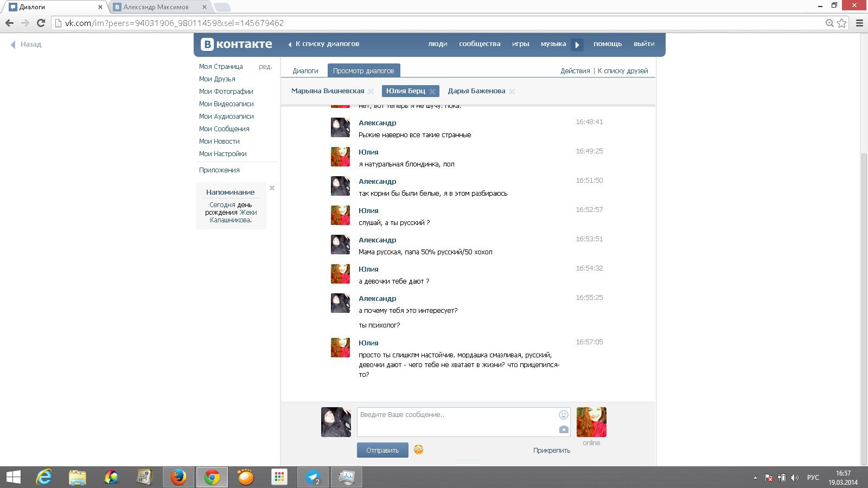Close the Юлия Берц dialog tab
Viewport: 868px width, 488px height.
coord(432,92)
